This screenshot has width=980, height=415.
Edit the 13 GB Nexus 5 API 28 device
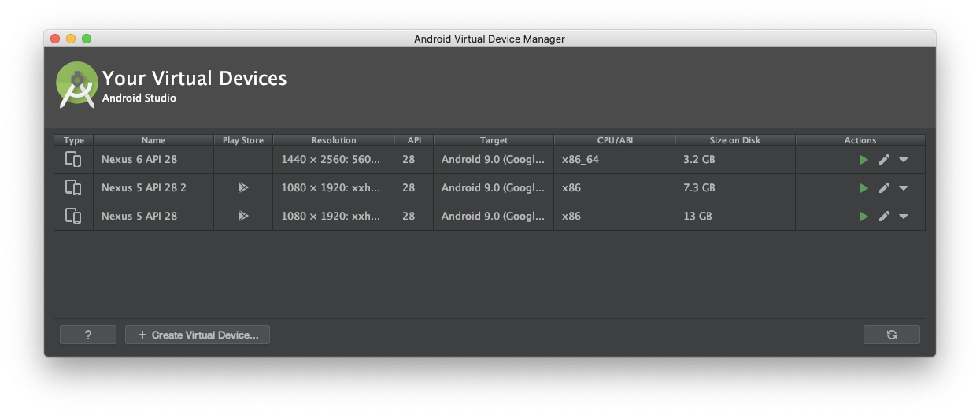coord(884,217)
